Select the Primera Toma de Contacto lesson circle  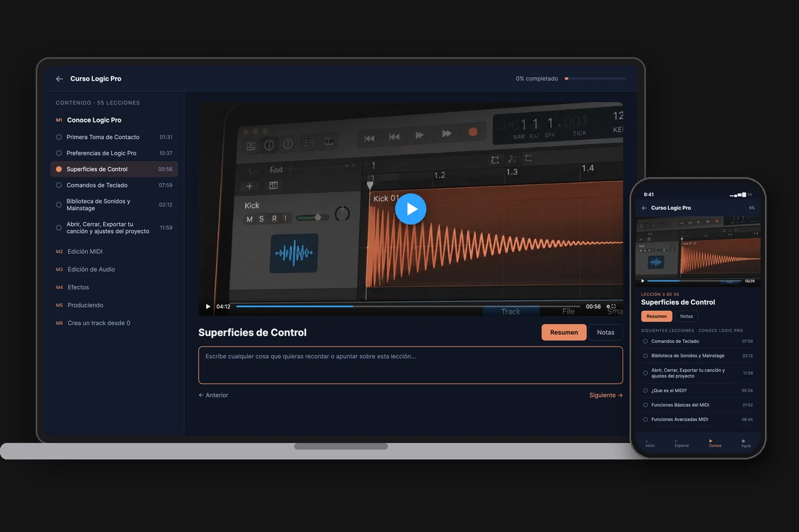click(x=59, y=137)
